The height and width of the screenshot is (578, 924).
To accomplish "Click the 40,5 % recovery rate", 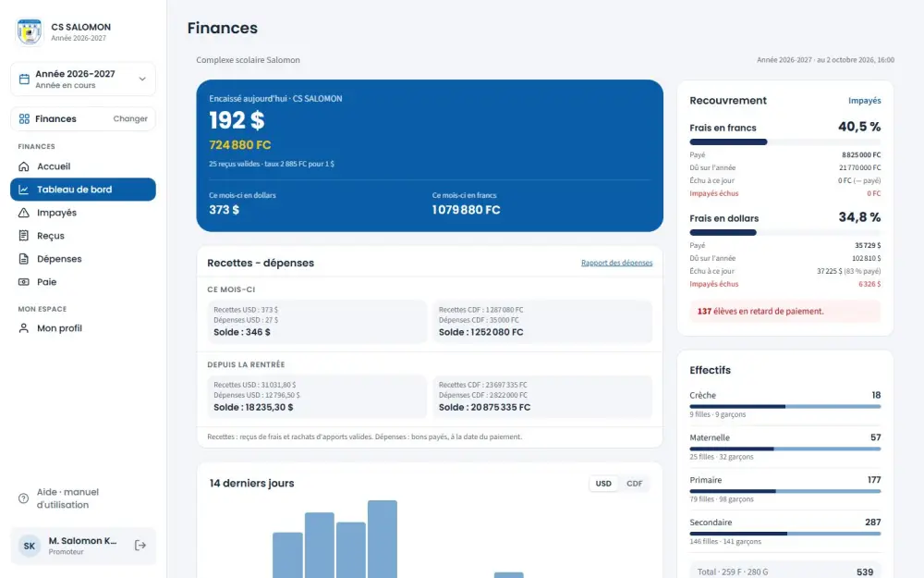I will pyautogui.click(x=859, y=127).
